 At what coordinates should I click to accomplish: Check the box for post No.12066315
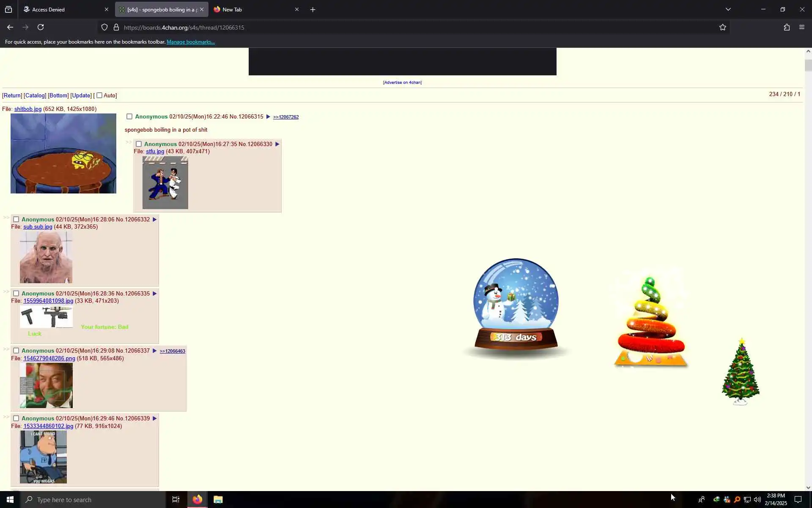pyautogui.click(x=129, y=117)
